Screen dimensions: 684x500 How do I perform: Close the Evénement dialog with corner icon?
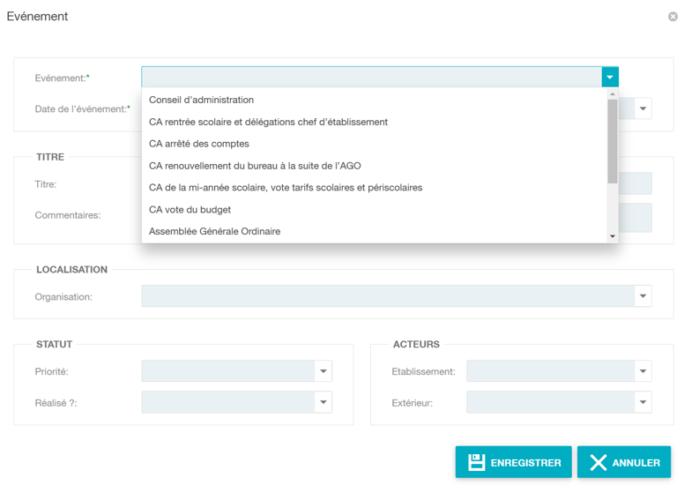(x=673, y=17)
